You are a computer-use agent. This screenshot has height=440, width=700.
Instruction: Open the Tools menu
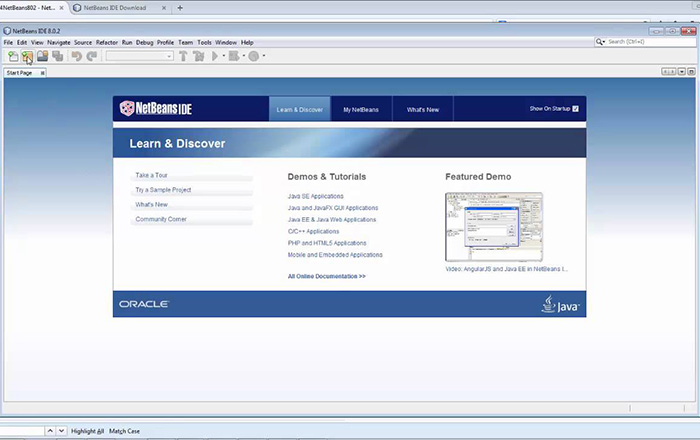coord(204,42)
